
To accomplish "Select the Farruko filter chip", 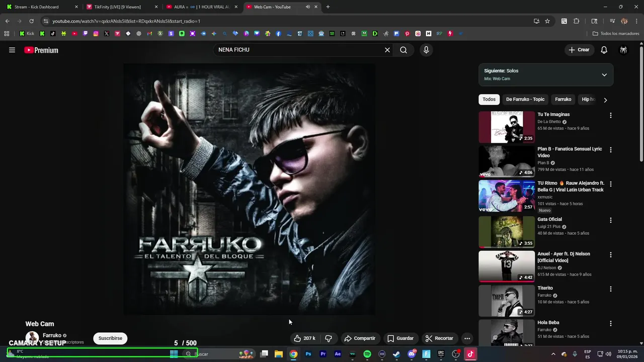I will (563, 100).
